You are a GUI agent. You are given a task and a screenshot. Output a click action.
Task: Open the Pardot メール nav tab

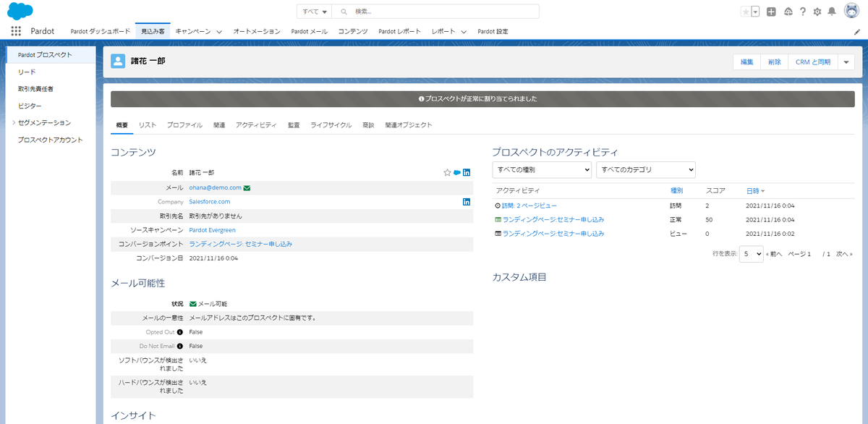click(309, 32)
